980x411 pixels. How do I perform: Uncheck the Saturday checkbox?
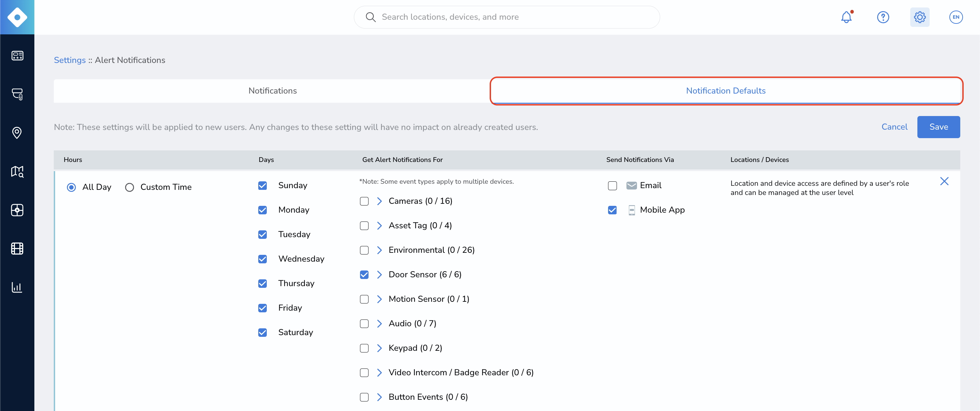point(262,333)
